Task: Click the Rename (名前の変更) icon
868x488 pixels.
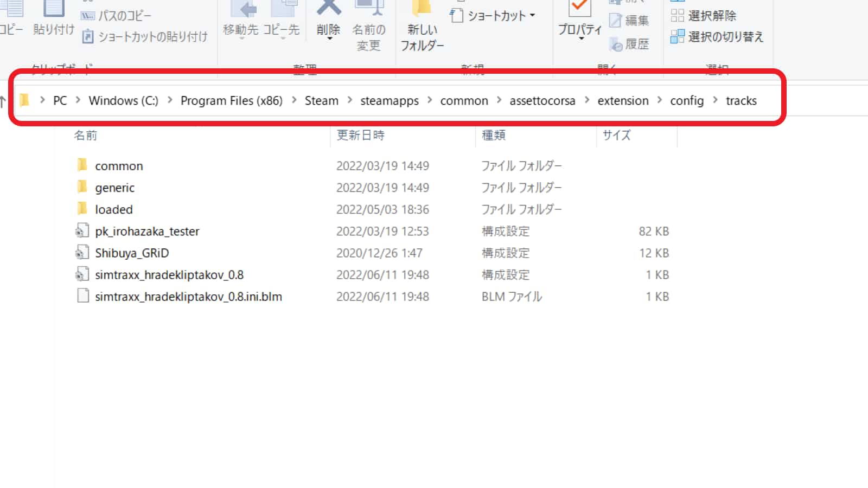Action: click(369, 10)
